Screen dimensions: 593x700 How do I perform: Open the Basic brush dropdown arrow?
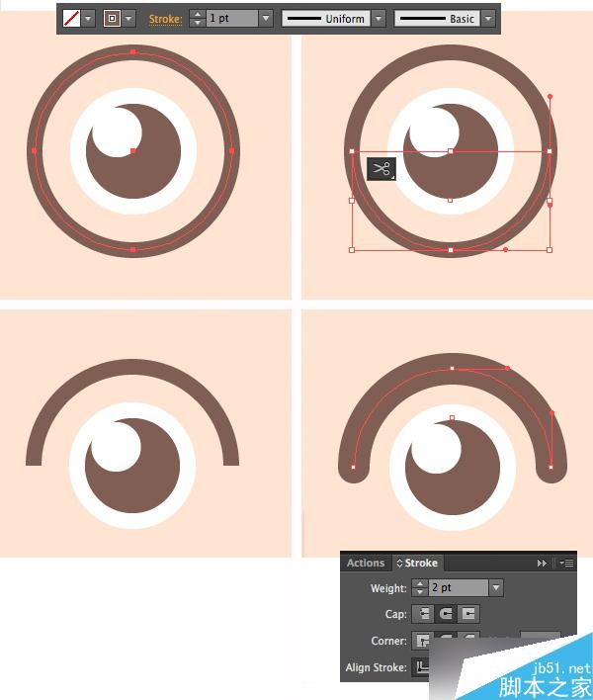tap(488, 19)
